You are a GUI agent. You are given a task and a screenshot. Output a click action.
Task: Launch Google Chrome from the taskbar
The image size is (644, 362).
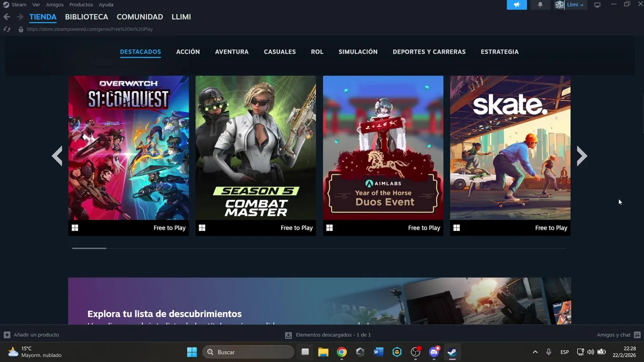click(342, 352)
